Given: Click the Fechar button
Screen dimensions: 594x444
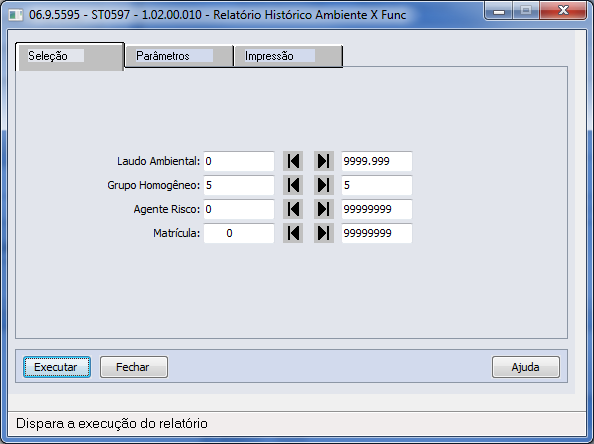Looking at the screenshot, I should (134, 367).
